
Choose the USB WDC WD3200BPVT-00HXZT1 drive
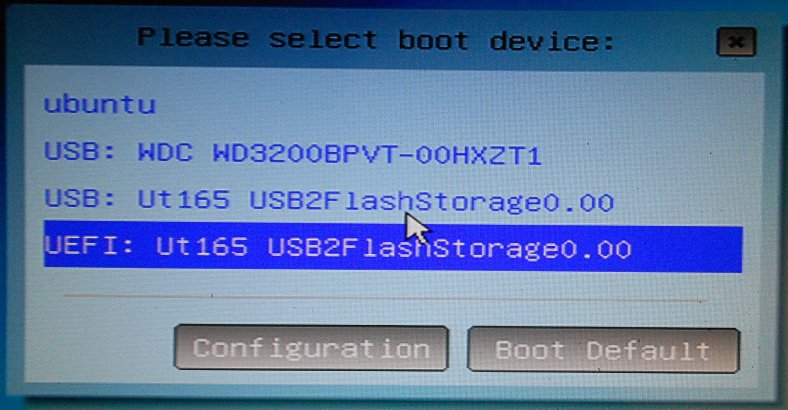click(x=292, y=153)
